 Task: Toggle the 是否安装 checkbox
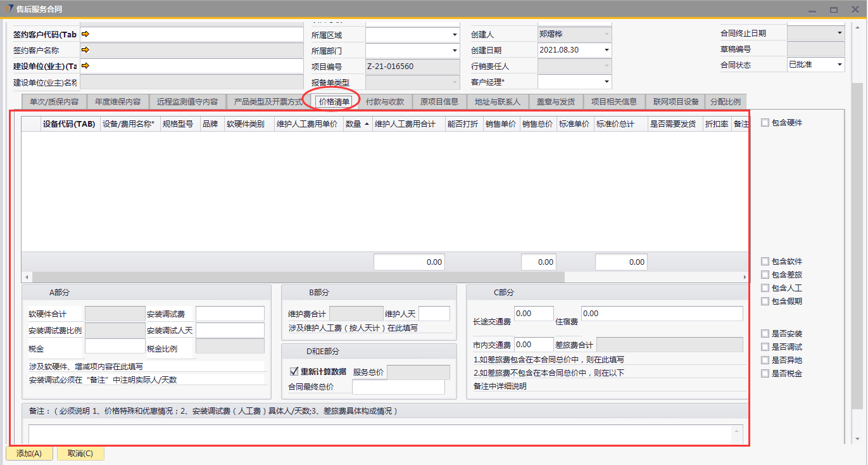[x=765, y=334]
